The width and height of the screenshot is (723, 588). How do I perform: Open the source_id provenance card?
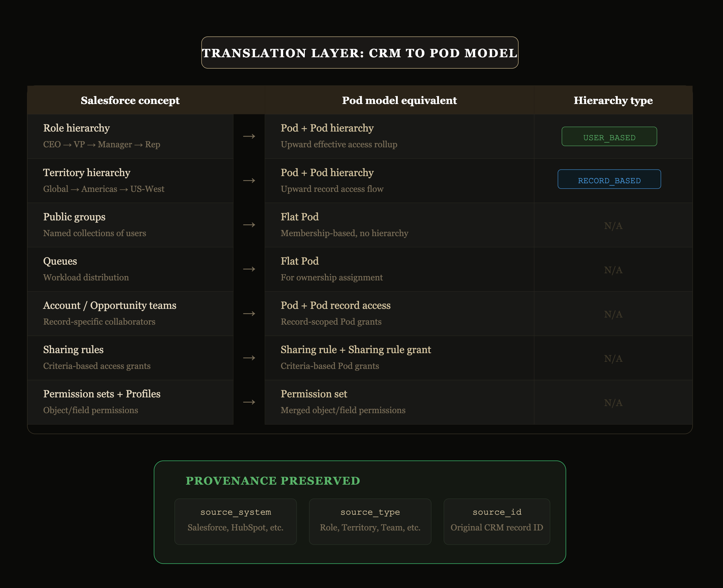click(x=497, y=521)
